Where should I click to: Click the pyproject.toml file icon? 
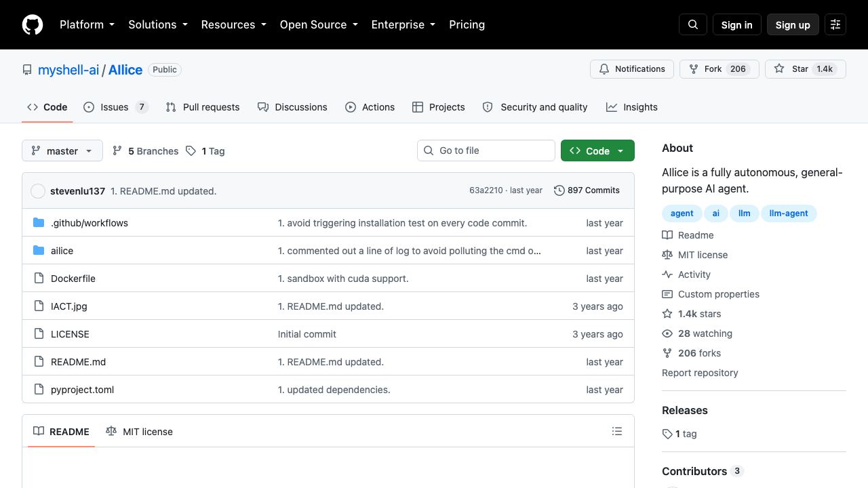[39, 389]
